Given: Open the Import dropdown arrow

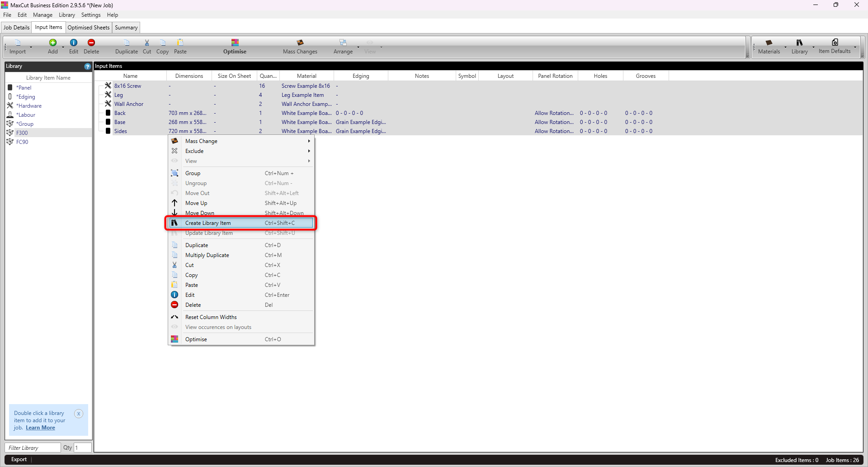Looking at the screenshot, I should (31, 47).
